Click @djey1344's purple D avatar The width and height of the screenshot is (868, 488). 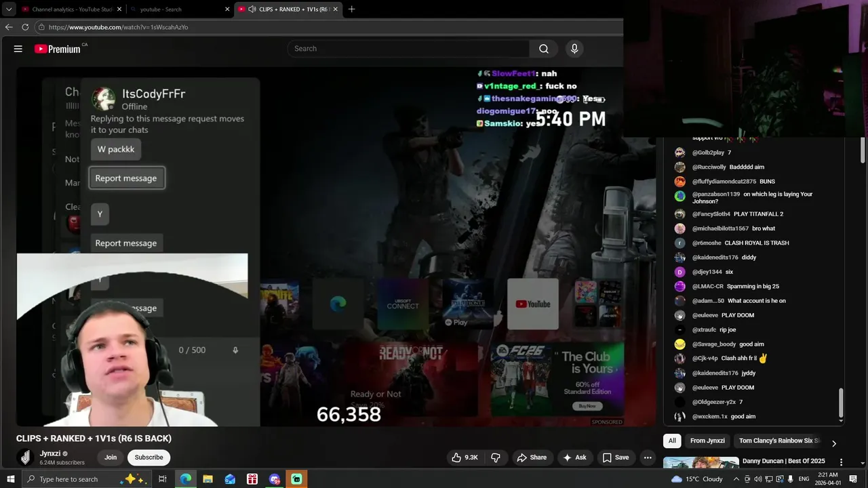point(679,272)
